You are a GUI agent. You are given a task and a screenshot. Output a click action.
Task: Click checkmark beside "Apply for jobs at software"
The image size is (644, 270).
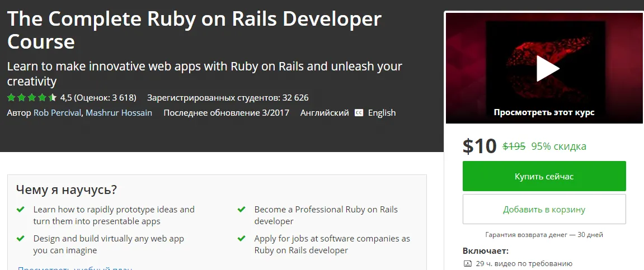[x=242, y=239]
